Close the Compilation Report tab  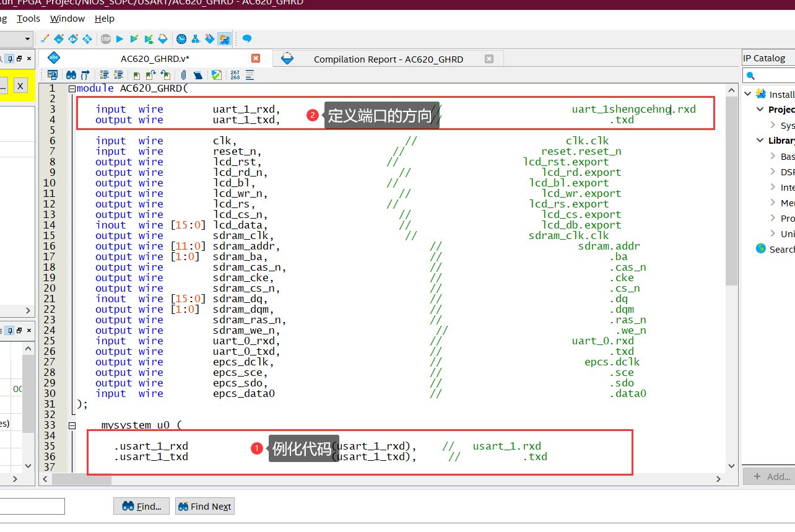489,59
